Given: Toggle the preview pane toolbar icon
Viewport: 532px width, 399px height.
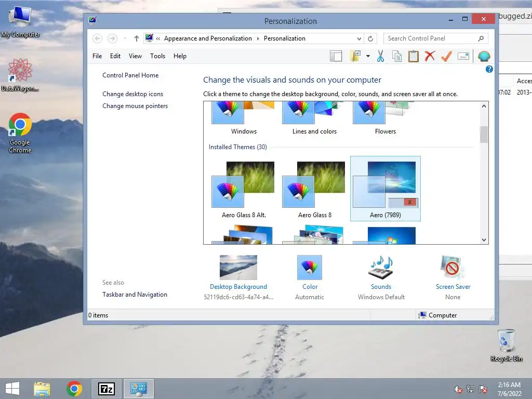Looking at the screenshot, I should (336, 56).
